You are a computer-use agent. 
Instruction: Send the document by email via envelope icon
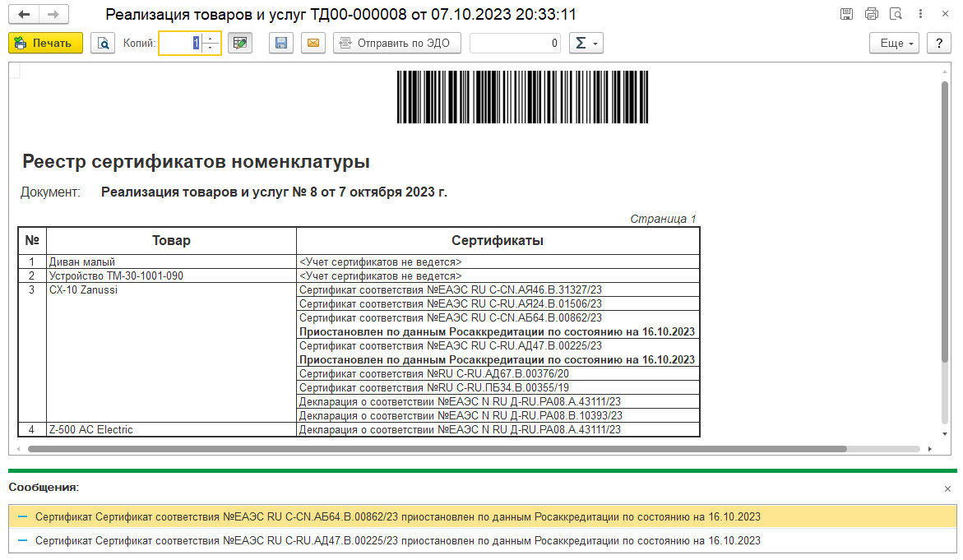(313, 44)
